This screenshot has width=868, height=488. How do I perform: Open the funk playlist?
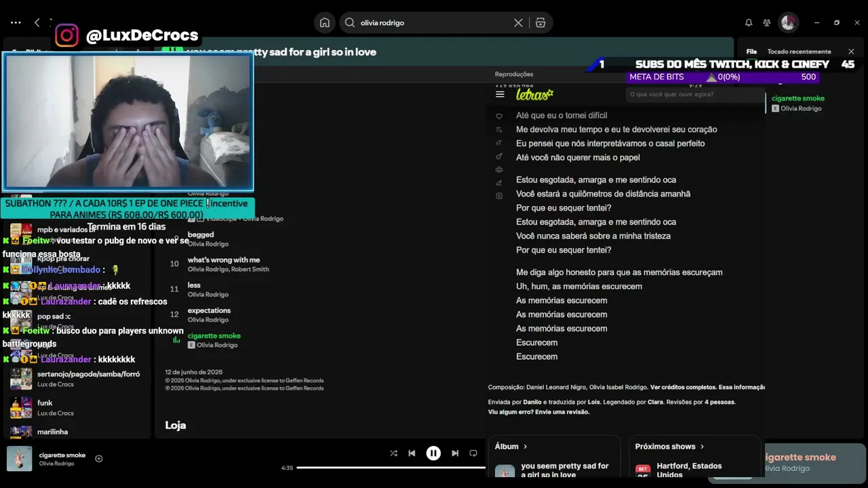(45, 403)
